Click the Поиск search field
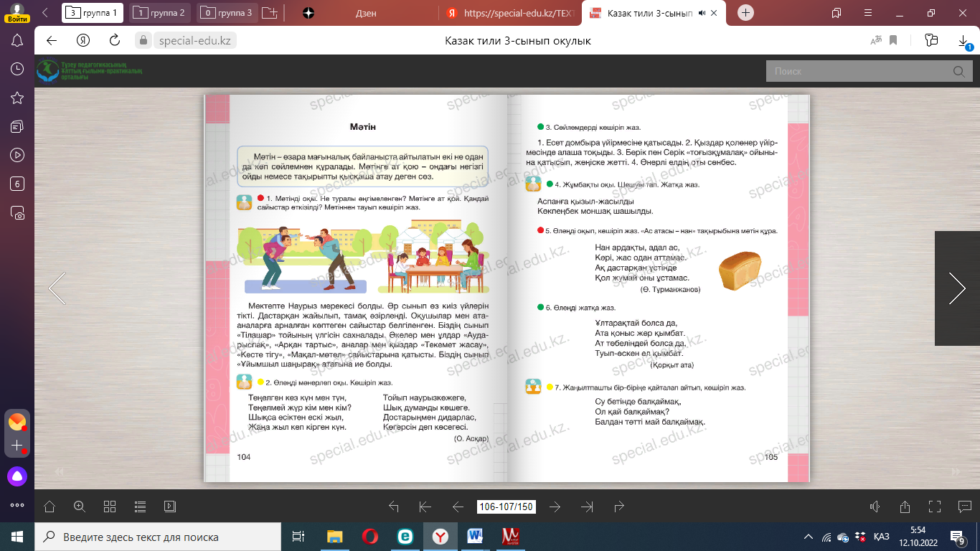This screenshot has height=551, width=980. pyautogui.click(x=858, y=71)
